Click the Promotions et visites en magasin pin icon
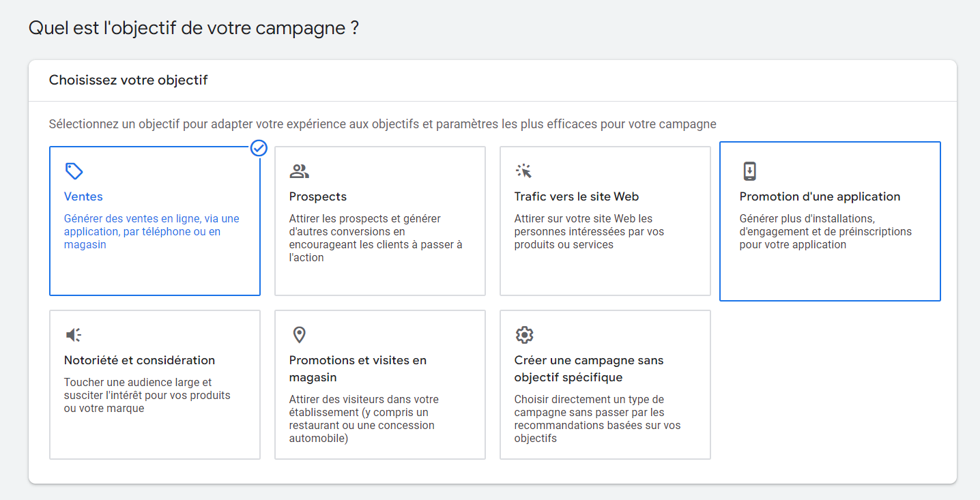The width and height of the screenshot is (980, 500). pyautogui.click(x=299, y=335)
